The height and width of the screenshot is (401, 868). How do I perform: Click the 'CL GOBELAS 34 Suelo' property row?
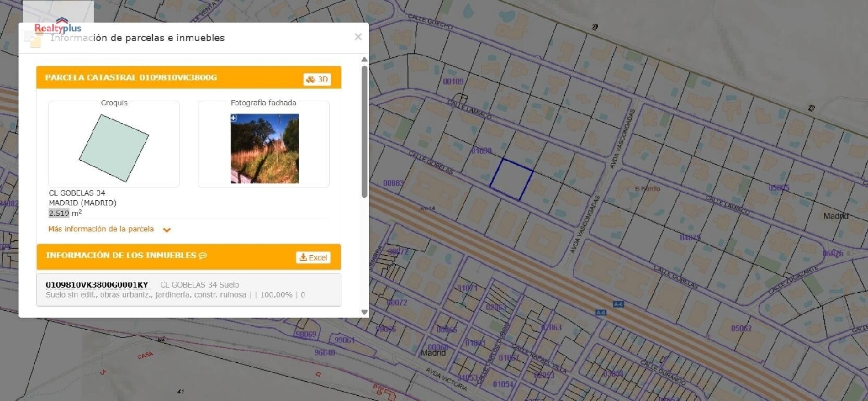point(200,285)
